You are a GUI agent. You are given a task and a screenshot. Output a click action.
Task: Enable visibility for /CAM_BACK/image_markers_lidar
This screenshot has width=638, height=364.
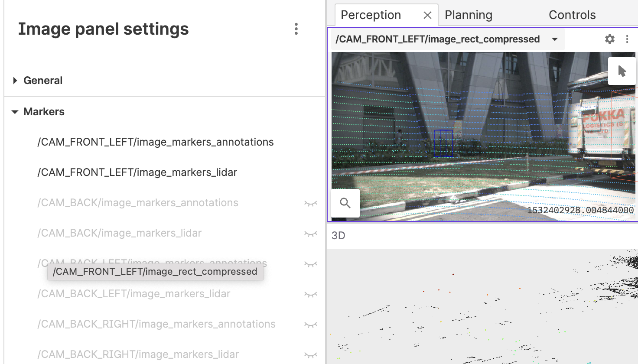(x=310, y=233)
